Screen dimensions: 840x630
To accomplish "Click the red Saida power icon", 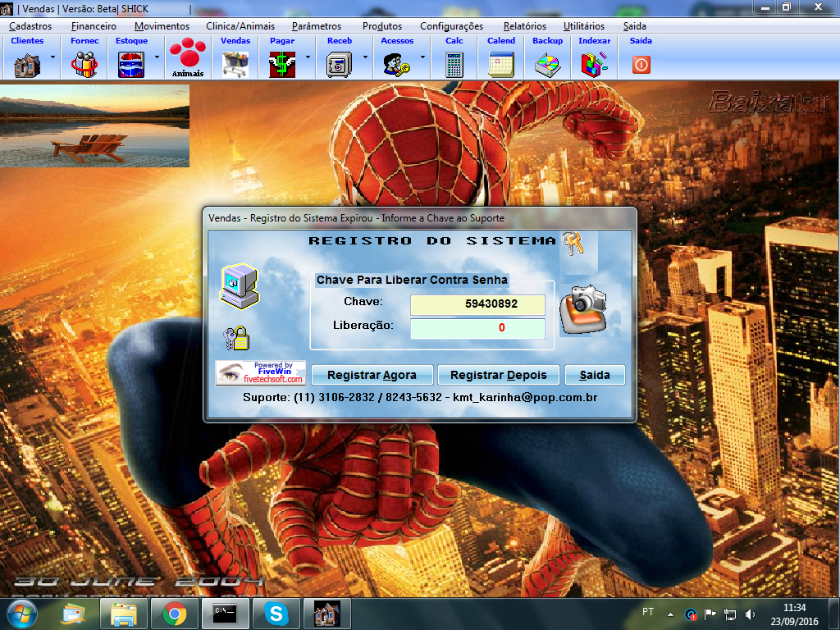I will (641, 64).
